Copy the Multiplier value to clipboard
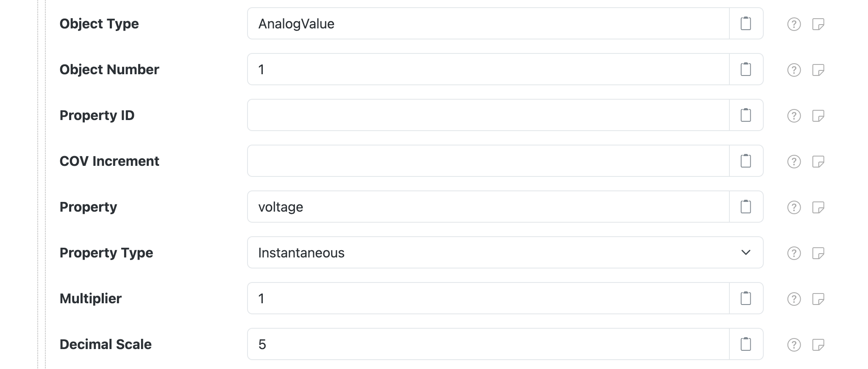The image size is (868, 369). pyautogui.click(x=746, y=298)
